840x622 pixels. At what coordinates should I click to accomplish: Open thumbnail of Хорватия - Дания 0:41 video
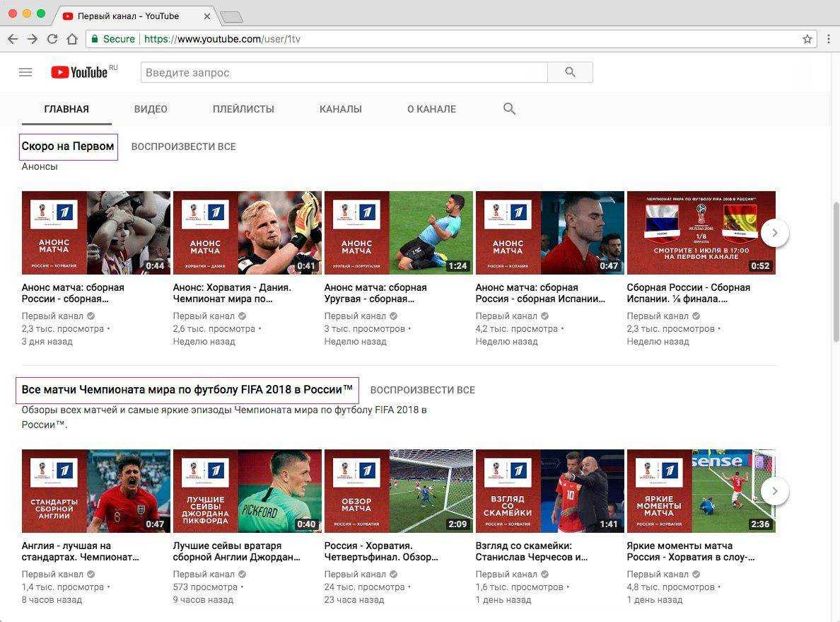click(x=247, y=233)
